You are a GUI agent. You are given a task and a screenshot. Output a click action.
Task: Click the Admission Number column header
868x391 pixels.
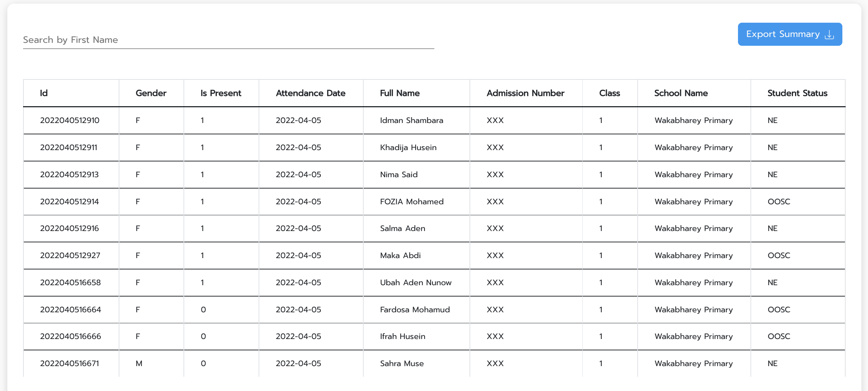525,93
